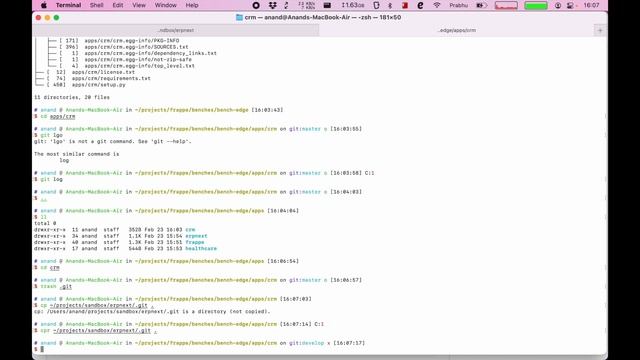Open the Edit menu
The height and width of the screenshot is (360, 640).
pyautogui.click(x=118, y=5)
